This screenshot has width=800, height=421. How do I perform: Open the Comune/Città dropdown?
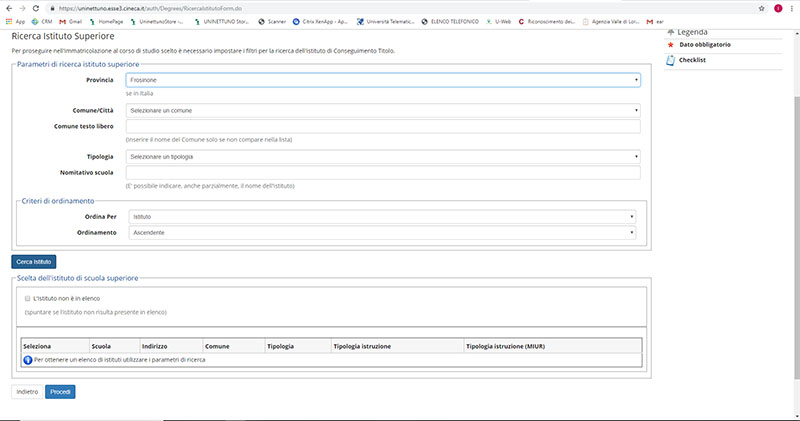[x=382, y=110]
